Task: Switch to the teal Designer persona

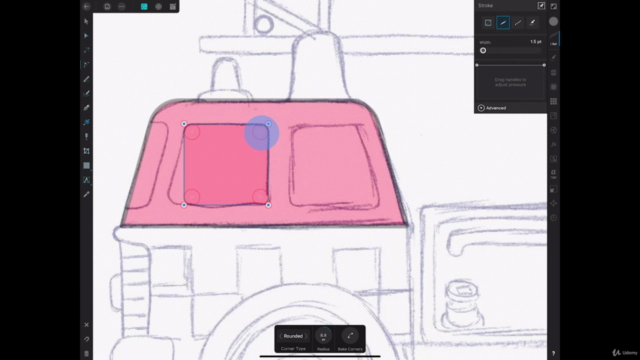Action: [144, 7]
